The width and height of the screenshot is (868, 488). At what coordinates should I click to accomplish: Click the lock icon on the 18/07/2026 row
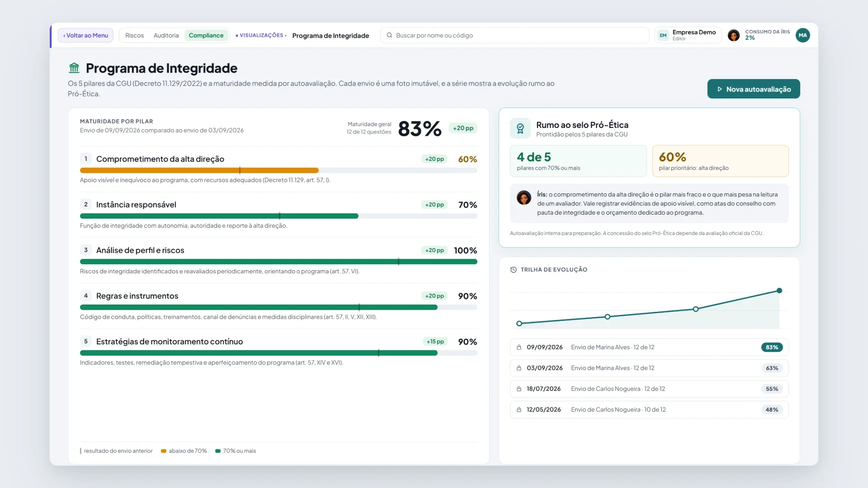pyautogui.click(x=519, y=389)
